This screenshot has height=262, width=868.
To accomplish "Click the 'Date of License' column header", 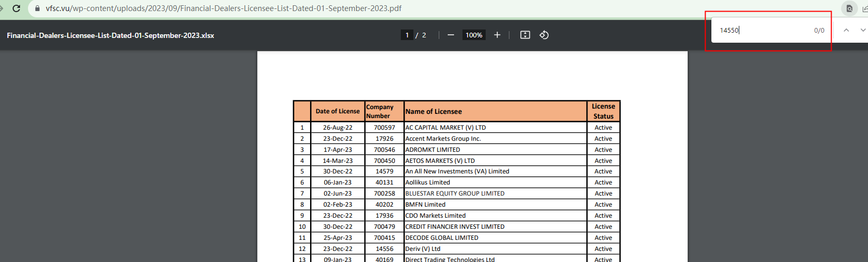I will tap(337, 111).
